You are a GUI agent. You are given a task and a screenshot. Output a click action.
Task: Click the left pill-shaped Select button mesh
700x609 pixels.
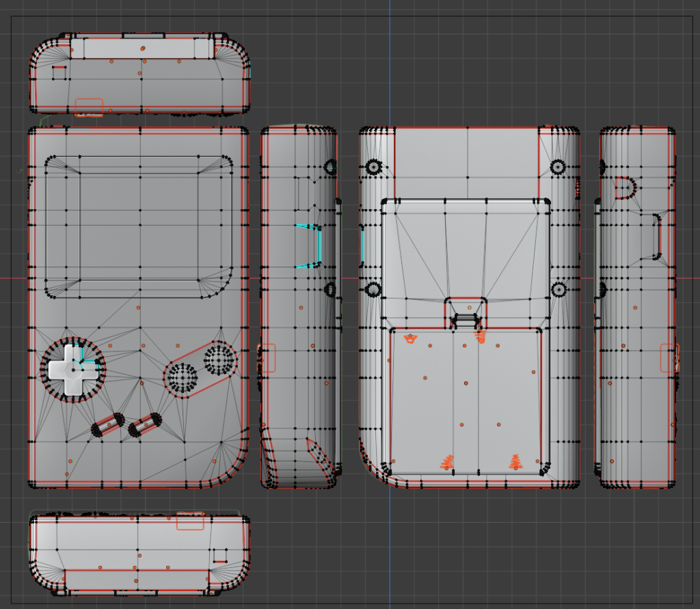point(108,424)
